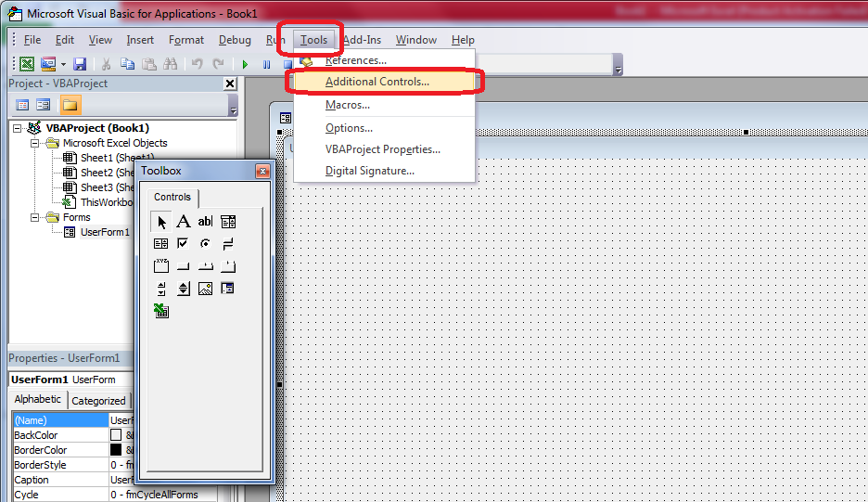Open the Edit menu
This screenshot has width=868, height=502.
pyautogui.click(x=64, y=40)
